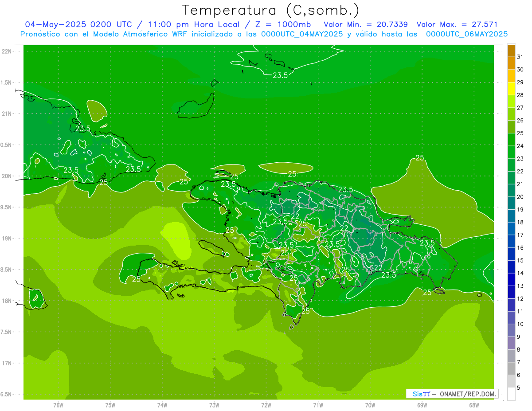Click the '74W' longitude label
Image resolution: width=532 pixels, height=411 pixels.
tap(162, 405)
